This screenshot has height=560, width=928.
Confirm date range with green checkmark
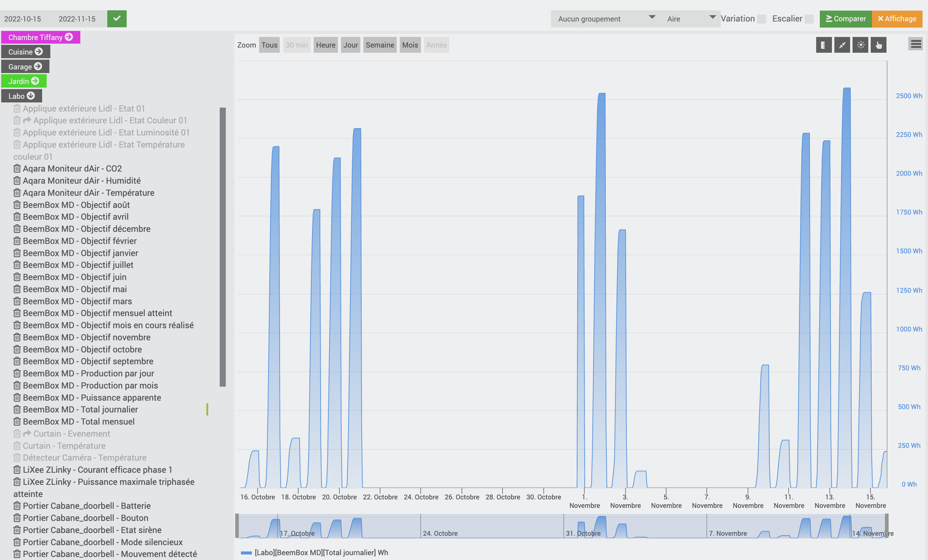point(117,18)
